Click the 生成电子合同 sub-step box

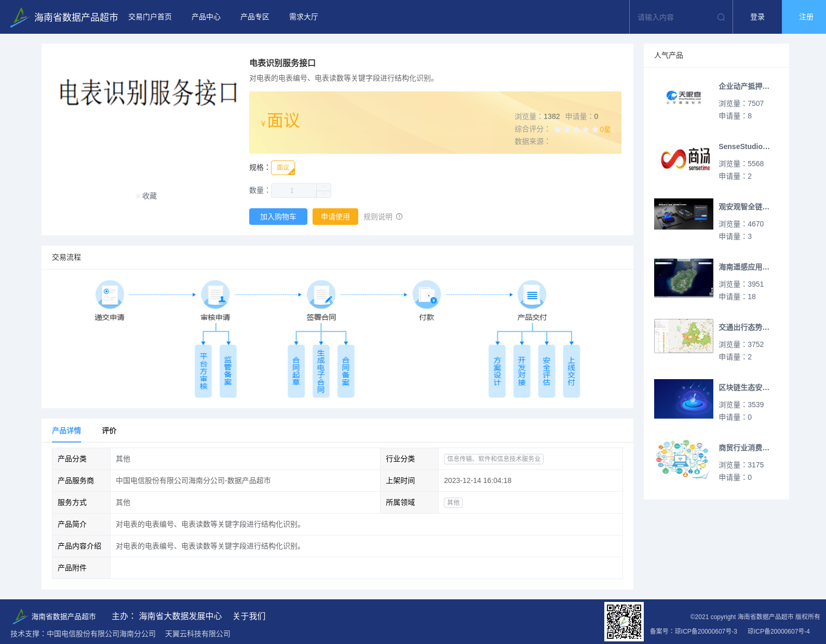pos(321,371)
